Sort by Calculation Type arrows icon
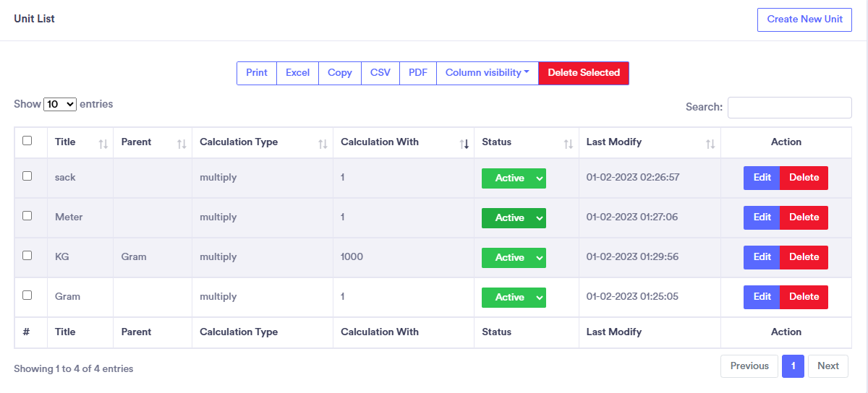The height and width of the screenshot is (393, 868). click(323, 144)
